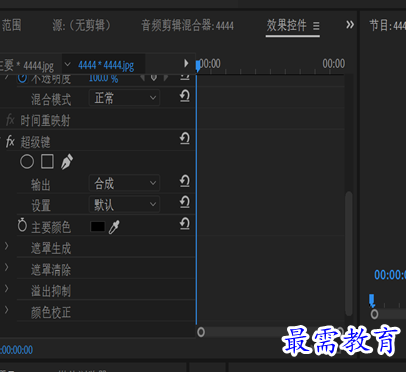Open 输出 dropdown showing 合成
This screenshot has width=406, height=372.
pyautogui.click(x=124, y=183)
